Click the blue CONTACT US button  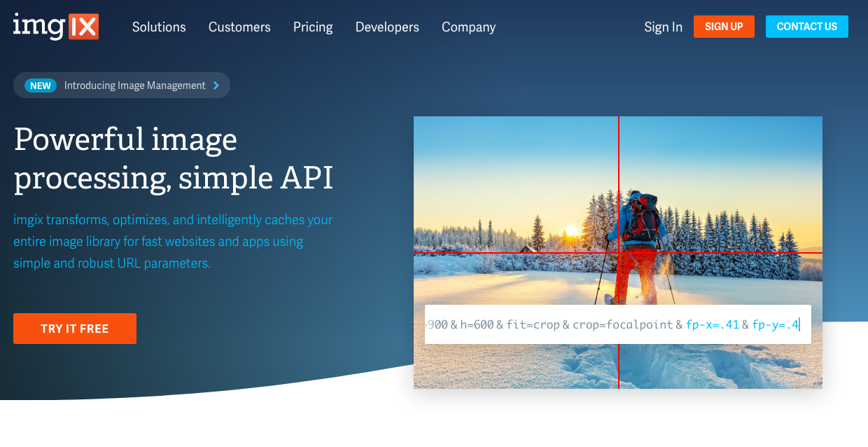pos(806,27)
